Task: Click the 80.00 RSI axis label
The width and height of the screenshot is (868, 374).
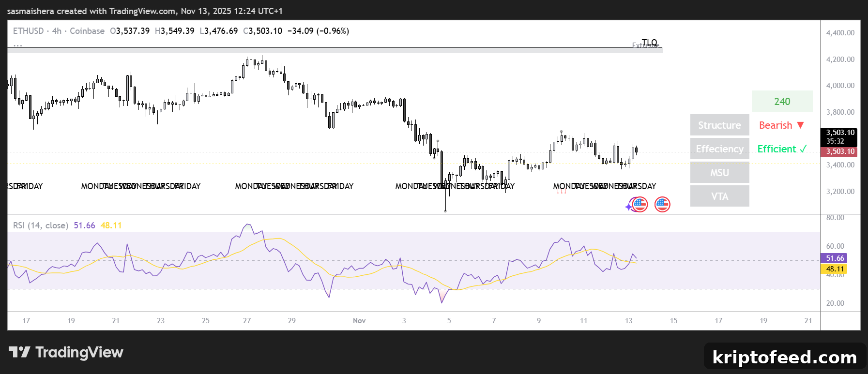Action: [x=835, y=218]
